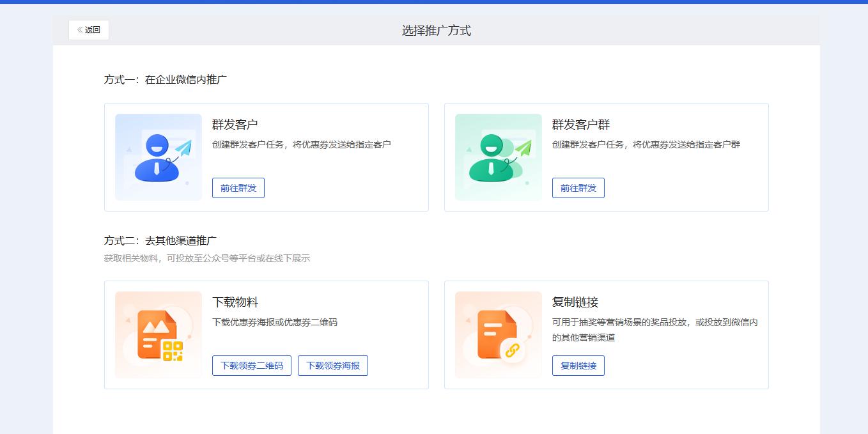
Task: Click the blue 群发客户 illustration icon
Action: [159, 157]
